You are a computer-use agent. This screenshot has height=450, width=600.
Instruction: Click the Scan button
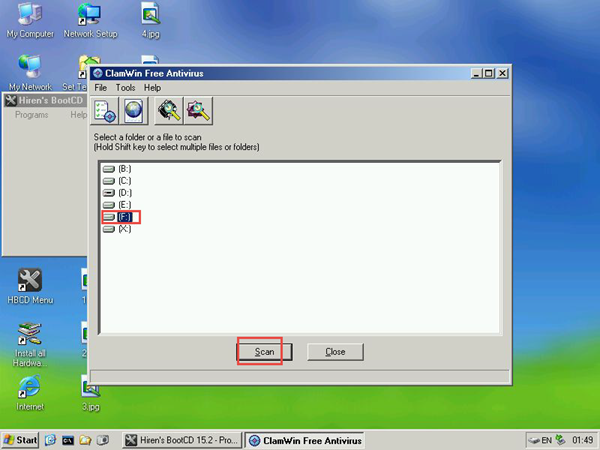pyautogui.click(x=264, y=352)
